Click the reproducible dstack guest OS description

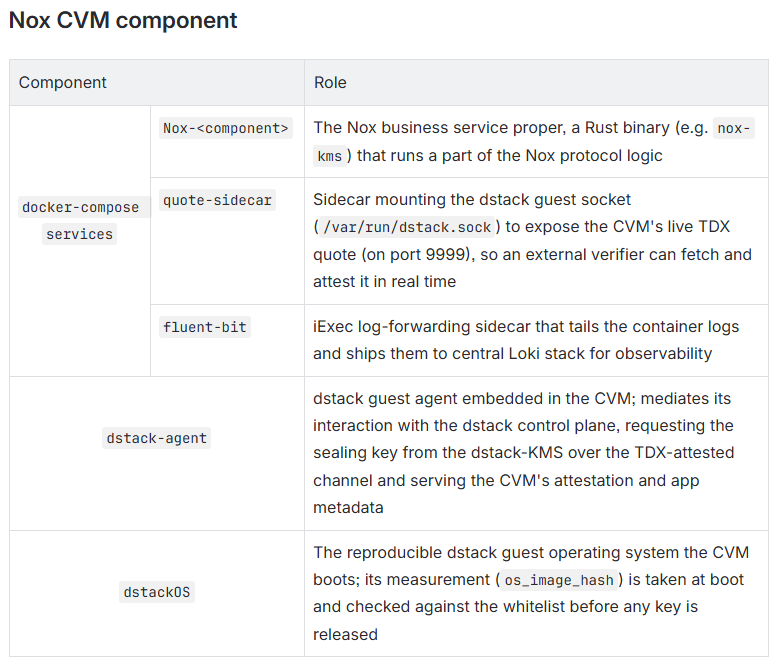coord(531,593)
